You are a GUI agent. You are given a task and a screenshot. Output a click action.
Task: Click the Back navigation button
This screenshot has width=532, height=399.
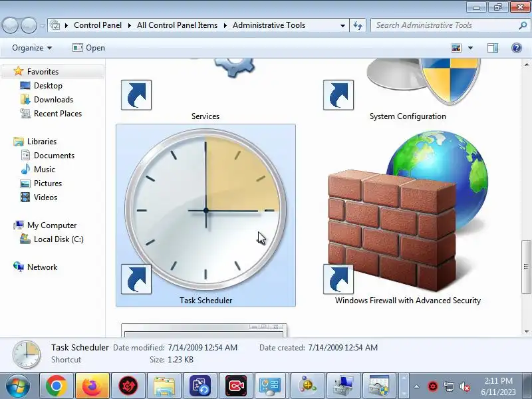[10, 25]
